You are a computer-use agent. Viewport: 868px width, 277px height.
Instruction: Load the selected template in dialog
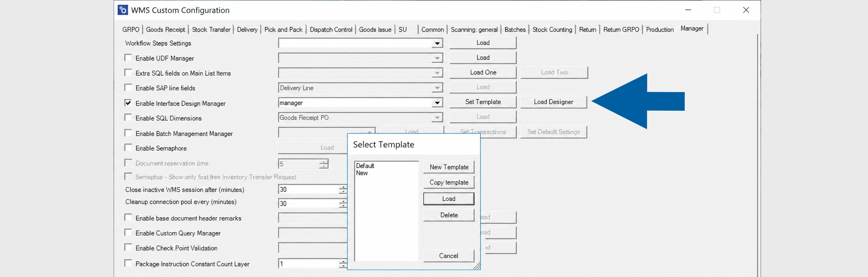[449, 199]
